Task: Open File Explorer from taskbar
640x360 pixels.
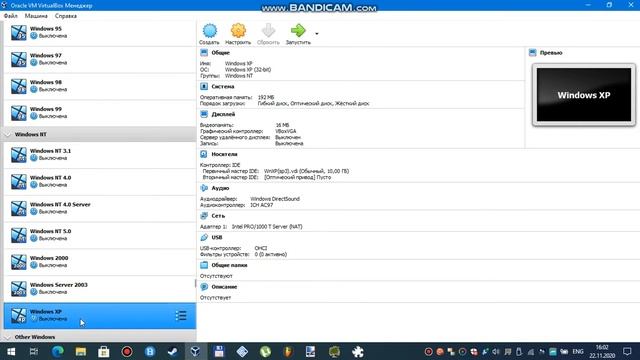Action: pos(81,351)
